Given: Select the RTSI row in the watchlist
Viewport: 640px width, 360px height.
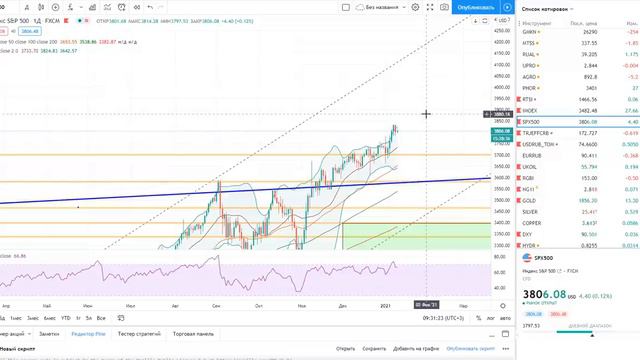Looking at the screenshot, I should click(x=578, y=99).
